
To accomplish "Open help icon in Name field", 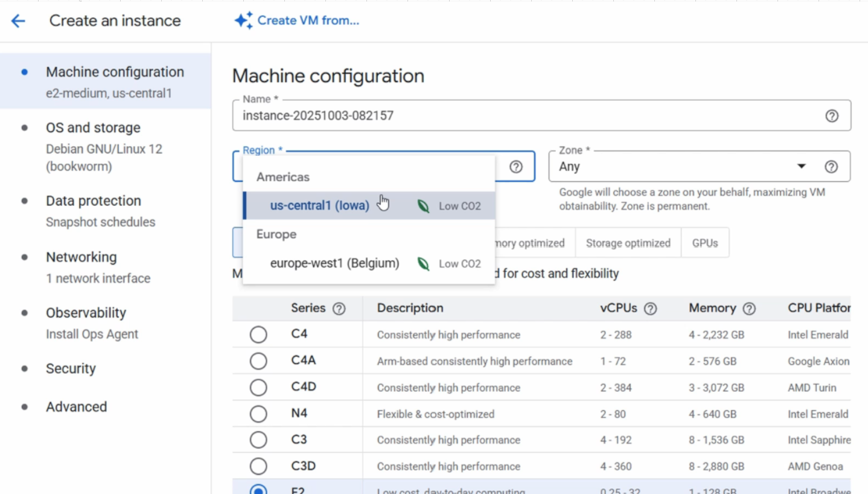I will pyautogui.click(x=832, y=116).
